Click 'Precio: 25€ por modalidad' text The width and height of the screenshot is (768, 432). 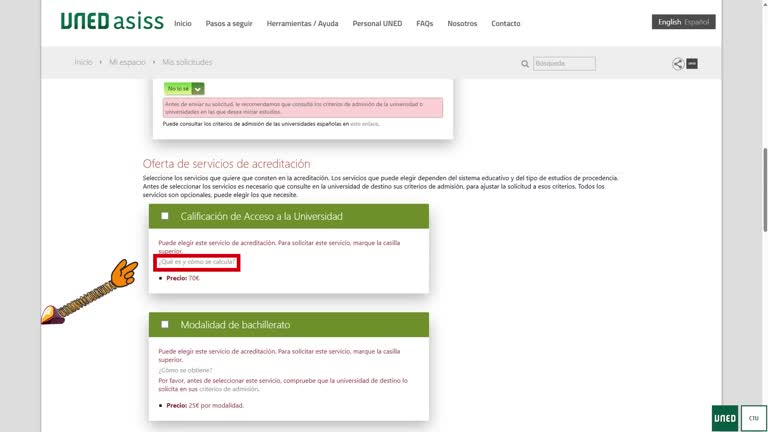click(x=205, y=406)
